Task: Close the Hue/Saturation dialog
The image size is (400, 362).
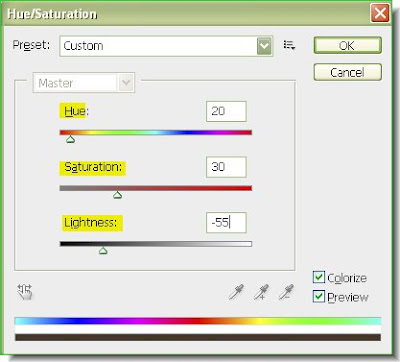Action: [x=380, y=14]
